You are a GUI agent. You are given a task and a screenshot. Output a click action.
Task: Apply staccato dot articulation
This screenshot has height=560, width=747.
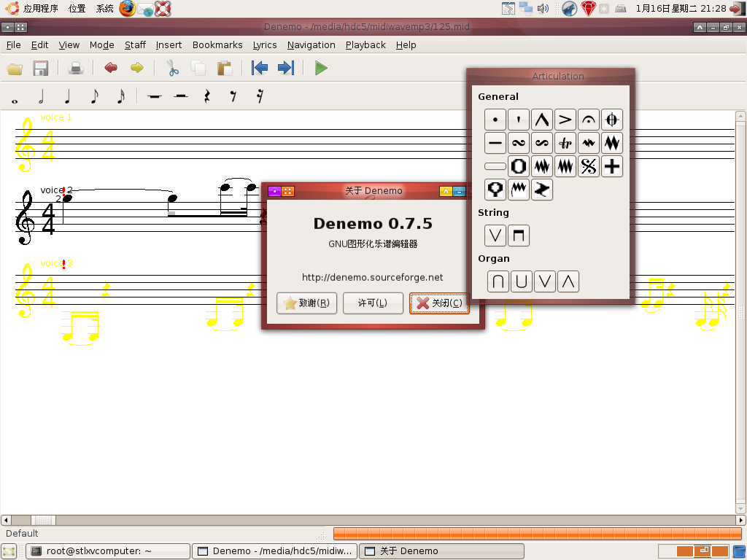pos(495,120)
